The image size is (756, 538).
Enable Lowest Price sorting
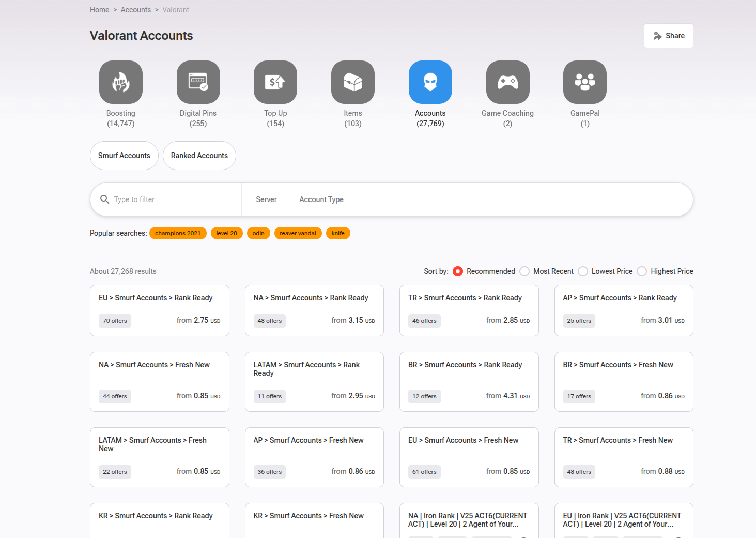[x=583, y=271]
